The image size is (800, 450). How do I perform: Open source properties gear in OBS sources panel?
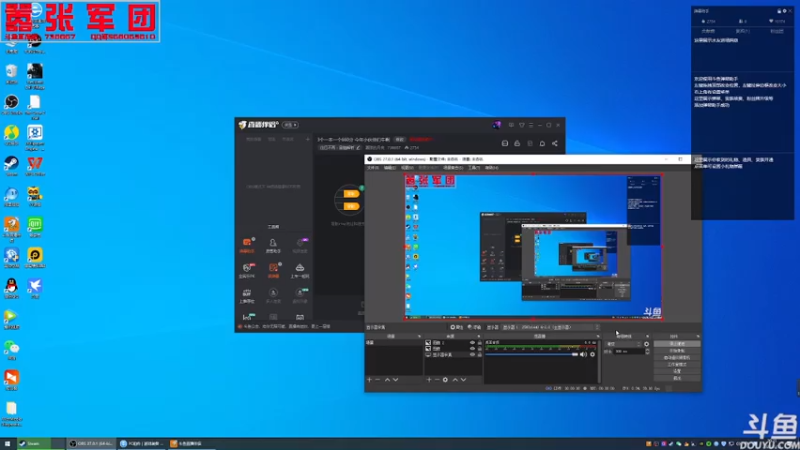tap(445, 380)
